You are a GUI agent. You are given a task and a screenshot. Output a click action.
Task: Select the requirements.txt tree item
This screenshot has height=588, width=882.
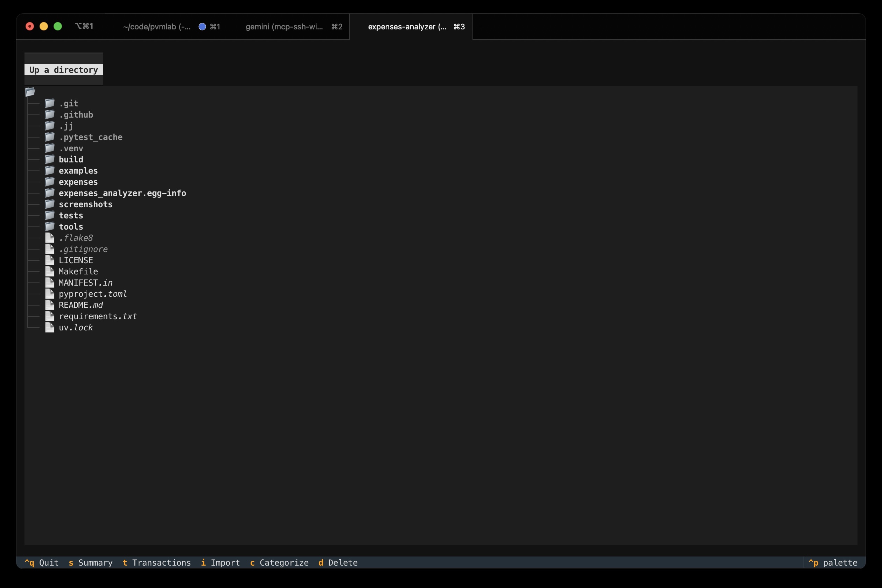click(98, 316)
